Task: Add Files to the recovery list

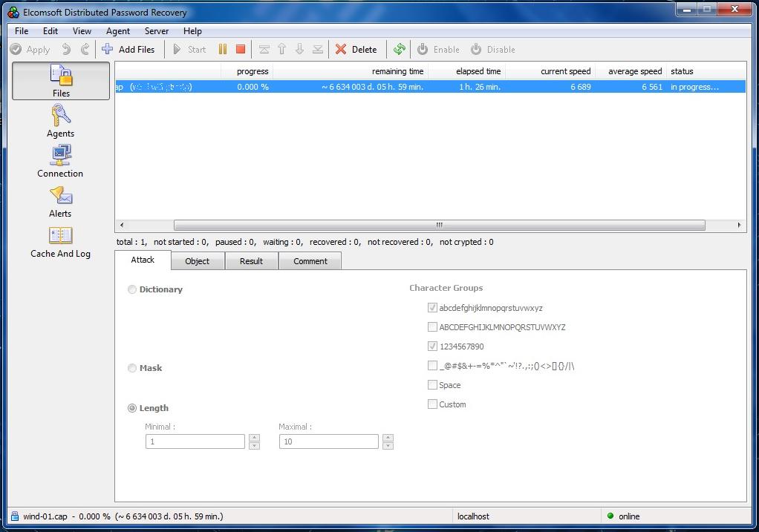Action: [128, 49]
